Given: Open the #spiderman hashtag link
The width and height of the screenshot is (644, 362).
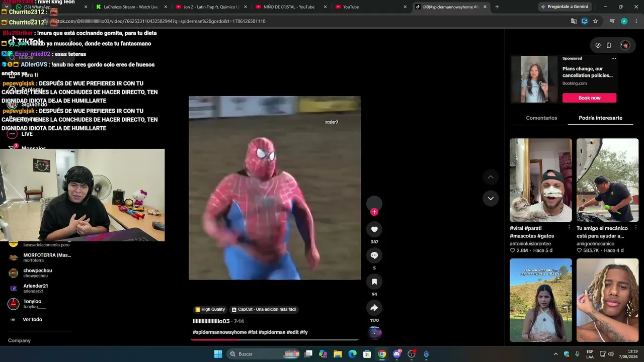Looking at the screenshot, I should pos(271,332).
